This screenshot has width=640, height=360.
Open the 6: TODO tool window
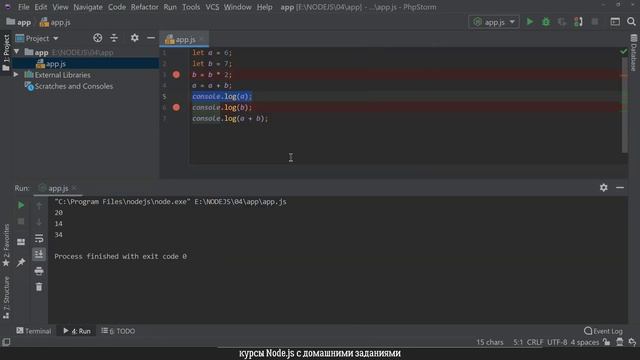click(118, 331)
